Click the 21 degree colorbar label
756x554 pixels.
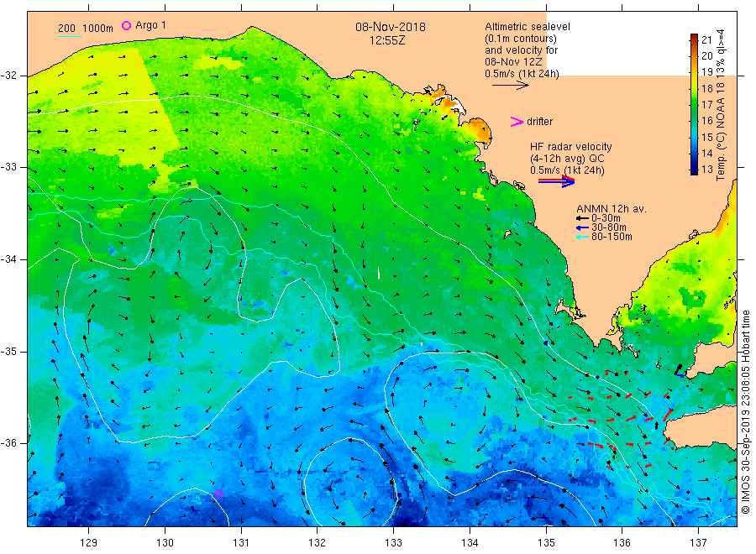[706, 40]
